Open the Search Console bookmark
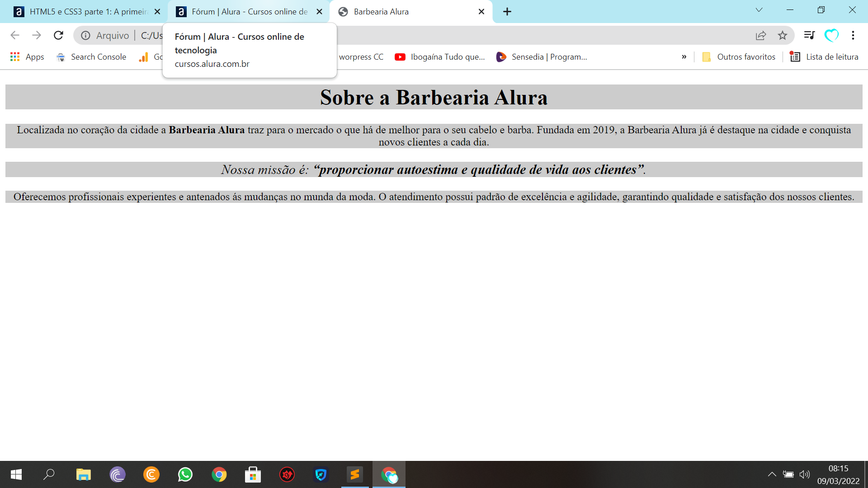 (91, 57)
